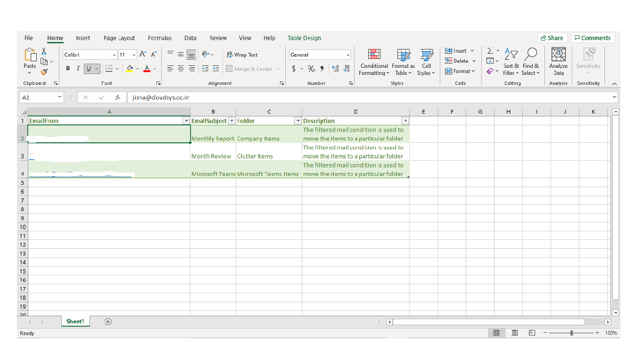The width and height of the screenshot is (644, 362).
Task: Add a new sheet with plus icon
Action: pyautogui.click(x=108, y=322)
